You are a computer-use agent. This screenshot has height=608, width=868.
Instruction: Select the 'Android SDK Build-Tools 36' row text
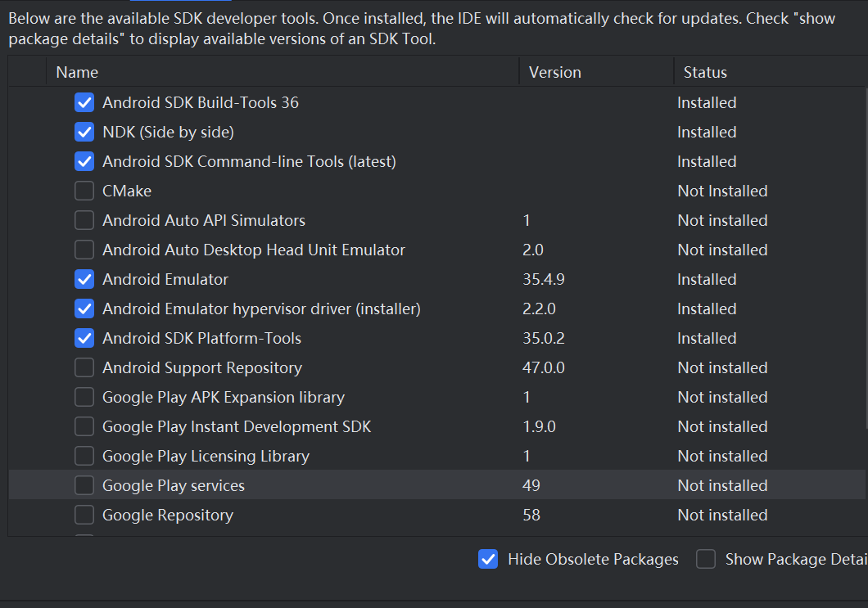[201, 102]
